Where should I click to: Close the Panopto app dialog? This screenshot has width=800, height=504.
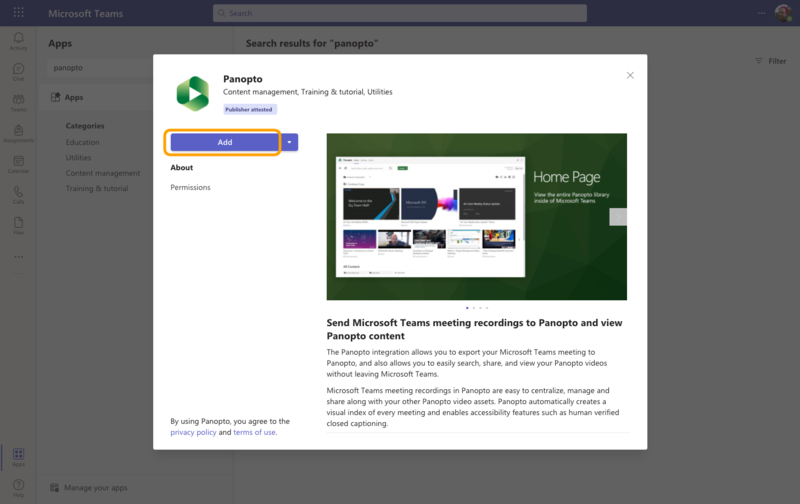pos(630,75)
